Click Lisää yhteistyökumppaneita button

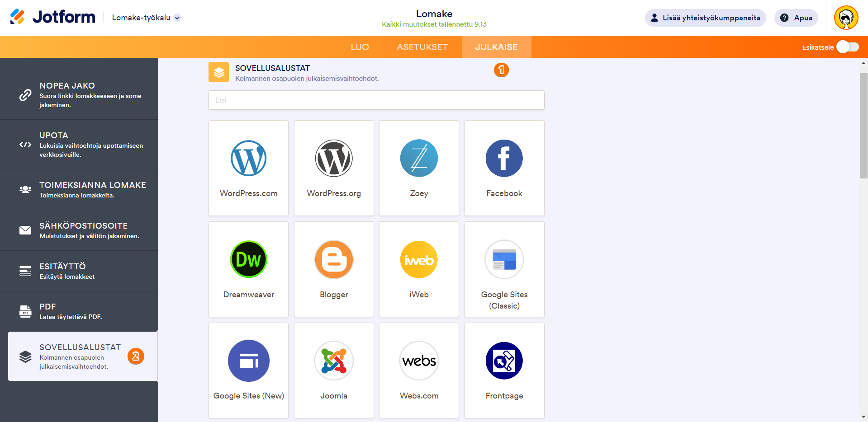click(x=705, y=18)
